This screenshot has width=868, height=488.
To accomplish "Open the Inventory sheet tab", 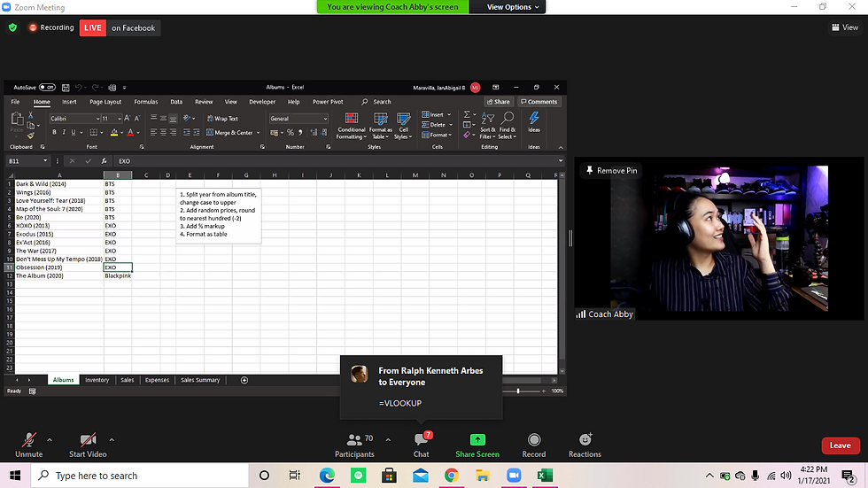I will [x=97, y=380].
